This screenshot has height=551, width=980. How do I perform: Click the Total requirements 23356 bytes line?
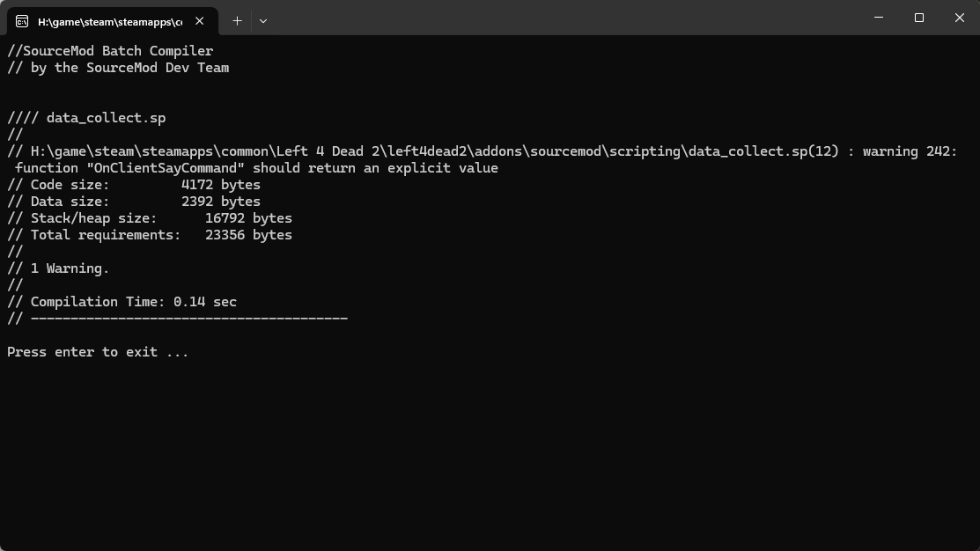coord(150,235)
